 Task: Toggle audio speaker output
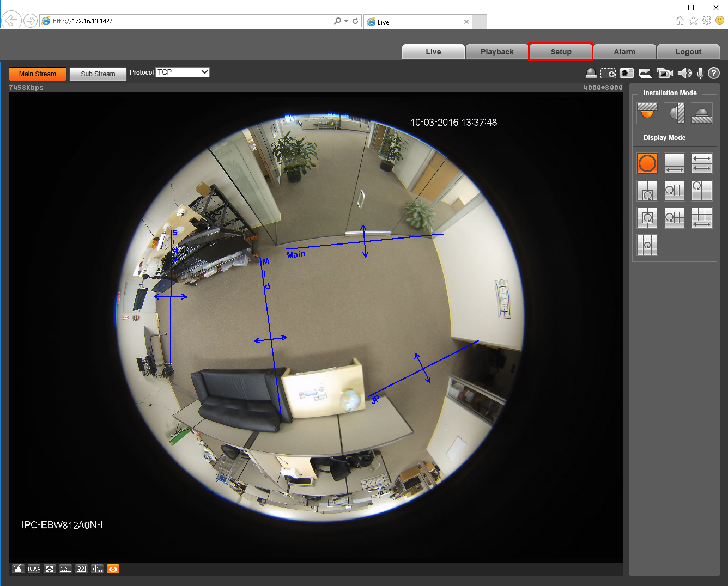(685, 73)
